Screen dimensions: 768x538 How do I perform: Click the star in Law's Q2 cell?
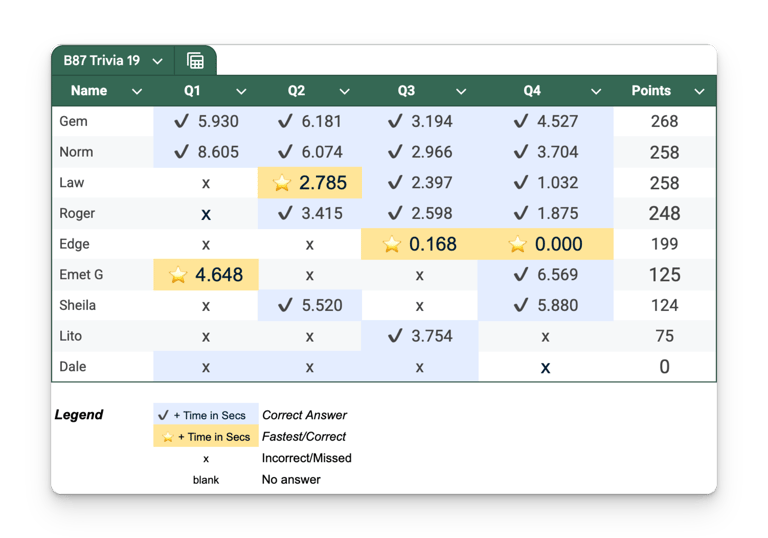(282, 183)
